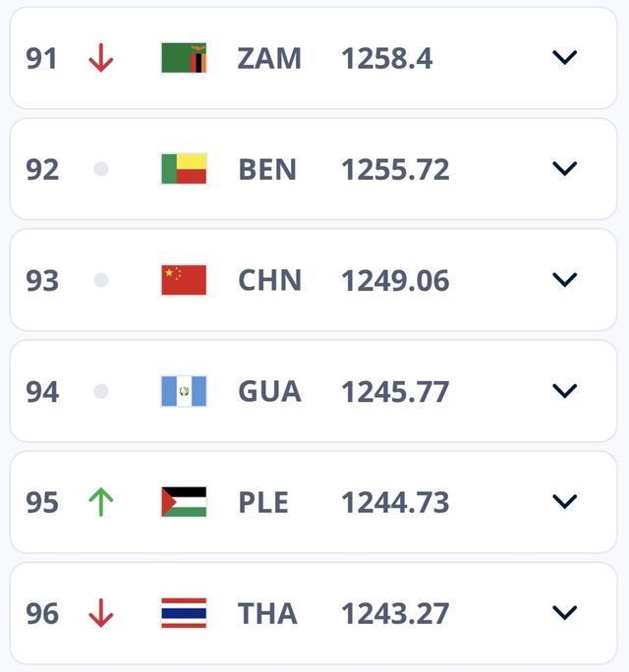The height and width of the screenshot is (672, 629).
Task: Click red down arrow beside rank 96
Action: 100,613
